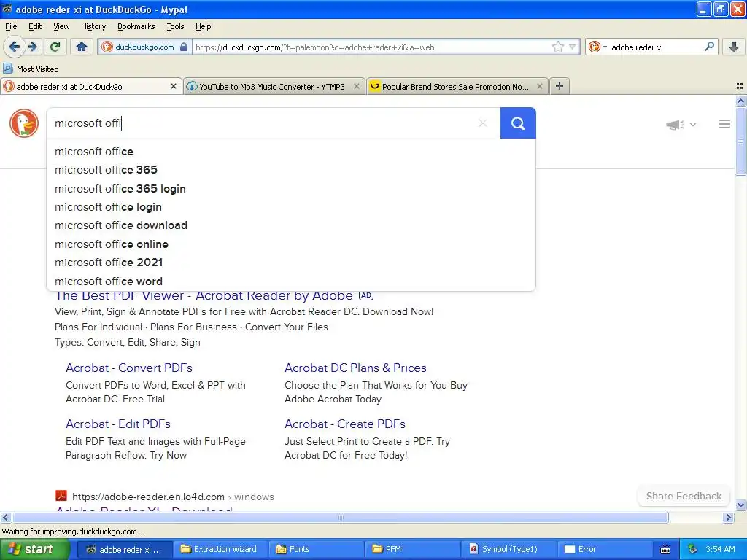Image resolution: width=747 pixels, height=560 pixels.
Task: Click the magnifier in the browser search box
Action: 709,46
